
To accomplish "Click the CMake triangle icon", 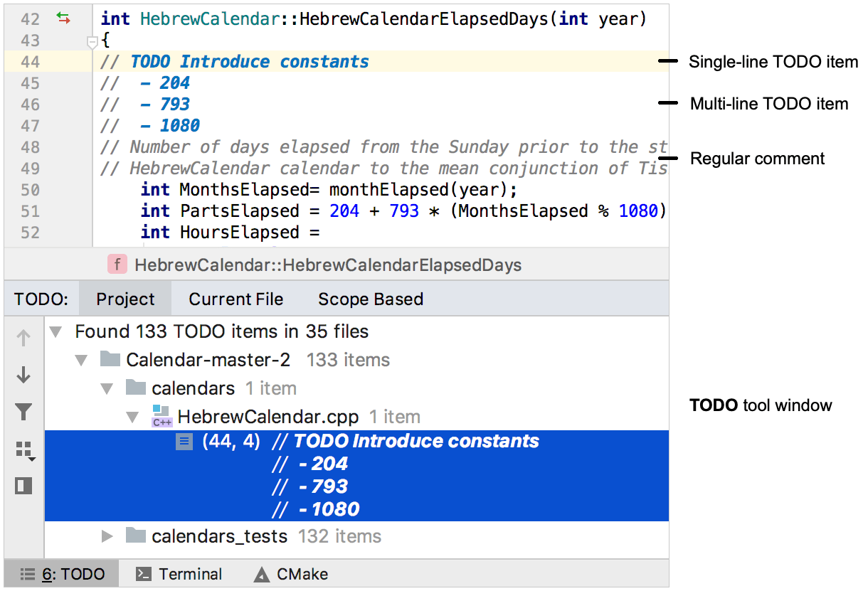I will pyautogui.click(x=263, y=573).
